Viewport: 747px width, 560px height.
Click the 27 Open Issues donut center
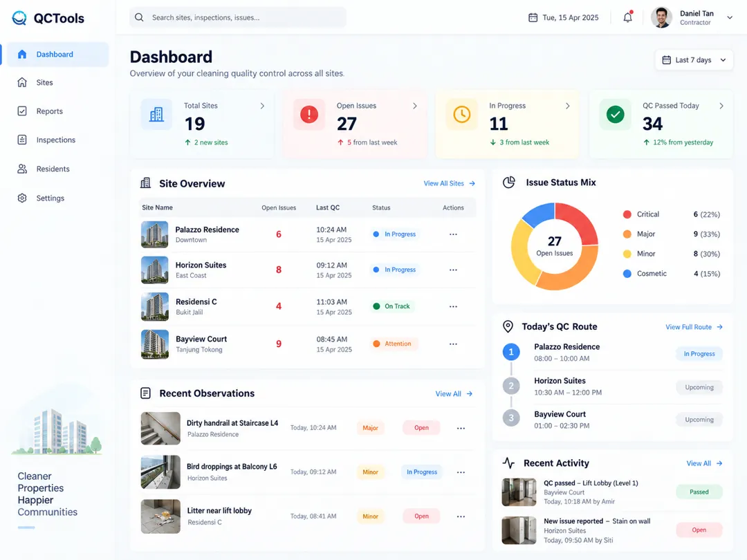point(555,245)
